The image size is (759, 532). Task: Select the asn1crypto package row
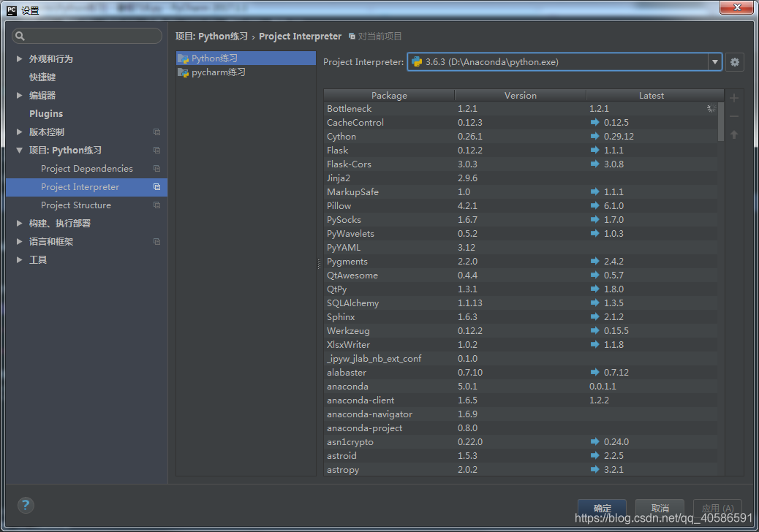[x=521, y=441]
